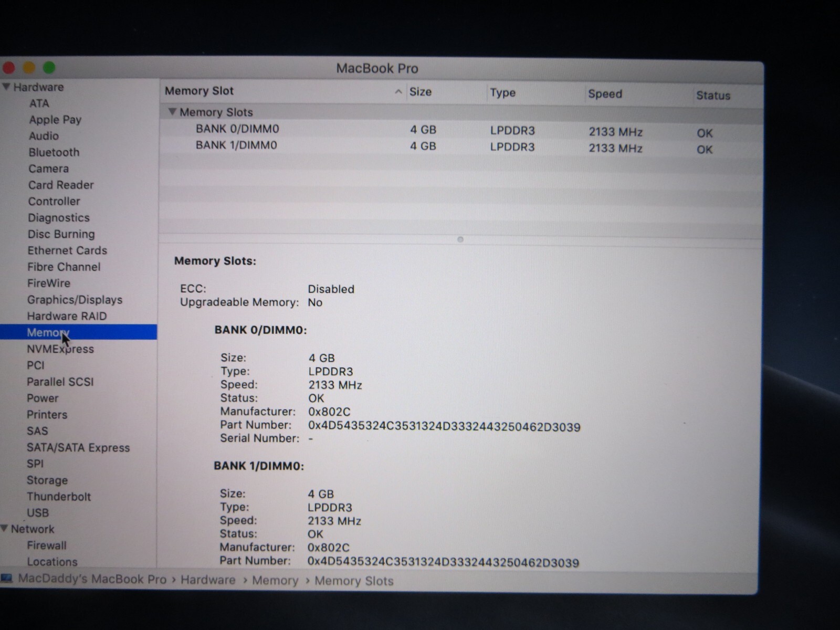Open Power section
Image resolution: width=840 pixels, height=630 pixels.
click(43, 398)
